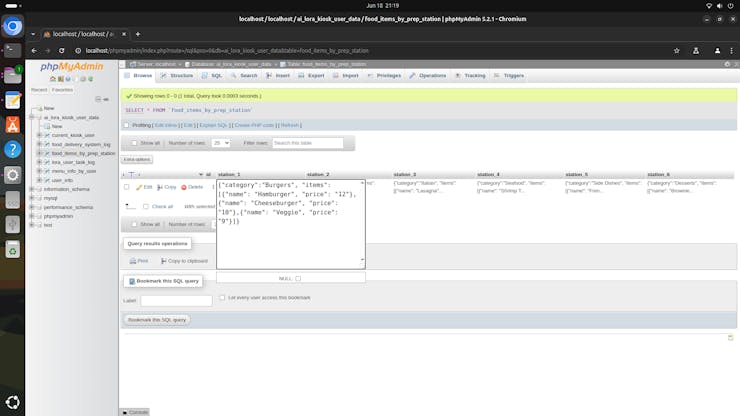Open the Operations tab
The image size is (740, 416).
click(x=428, y=76)
